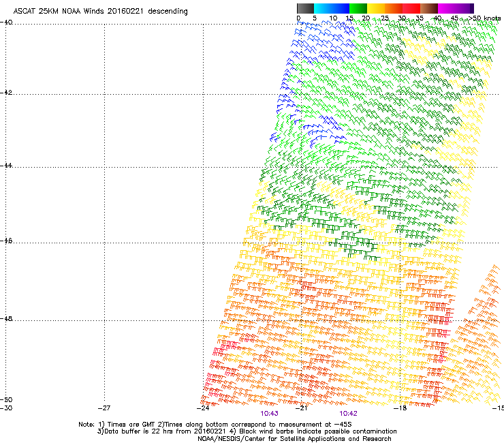
Task: Click the '-30' longitude axis label
Action: point(6,408)
